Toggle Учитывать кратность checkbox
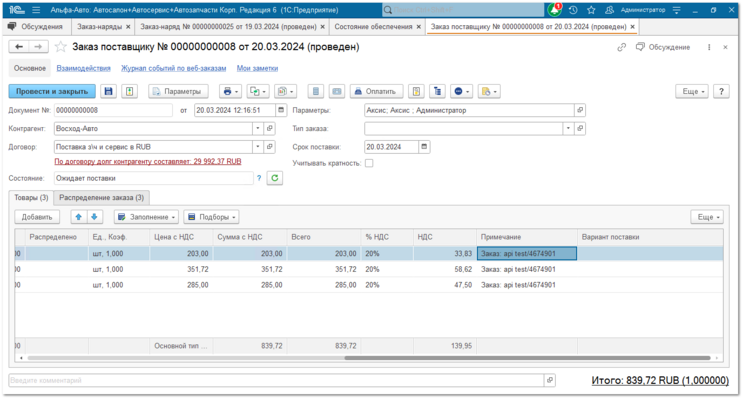The image size is (743, 399). point(369,163)
